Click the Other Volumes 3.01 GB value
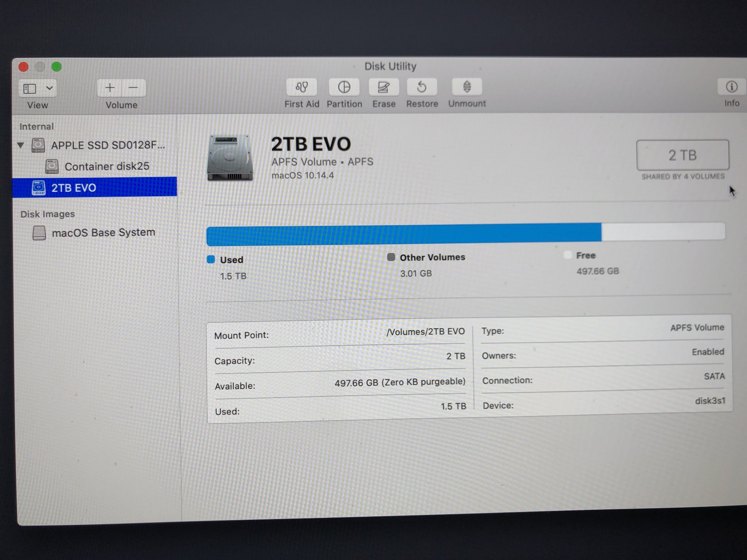 click(416, 273)
